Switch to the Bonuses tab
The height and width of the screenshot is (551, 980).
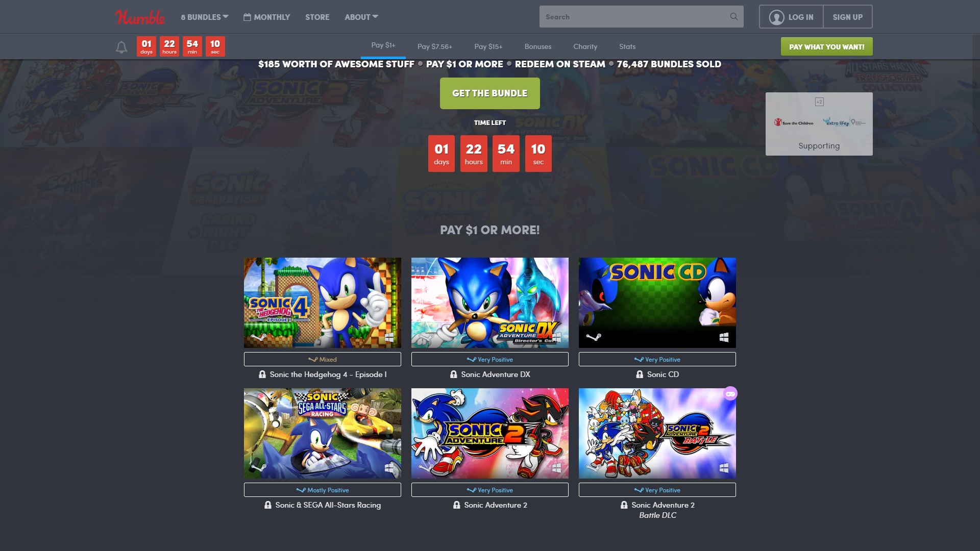point(538,46)
